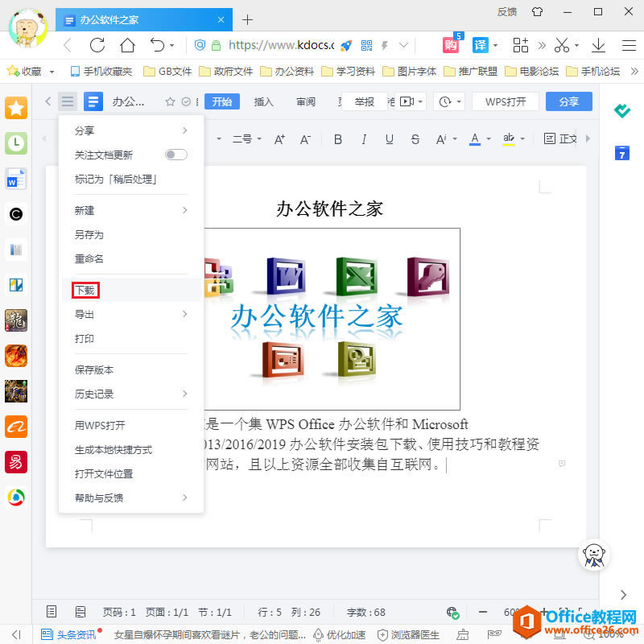Decrease font size with A- icon
Viewport: 644px width, 644px height.
pyautogui.click(x=305, y=139)
